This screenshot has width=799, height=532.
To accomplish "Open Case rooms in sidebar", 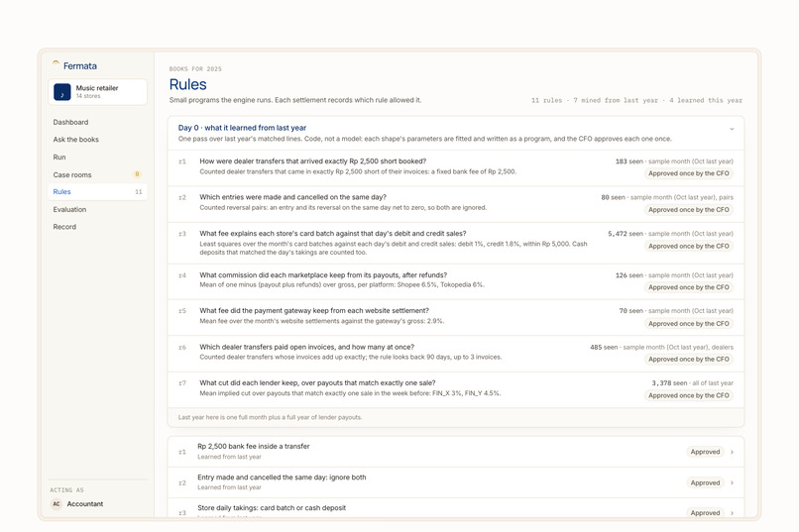I will coord(98,174).
